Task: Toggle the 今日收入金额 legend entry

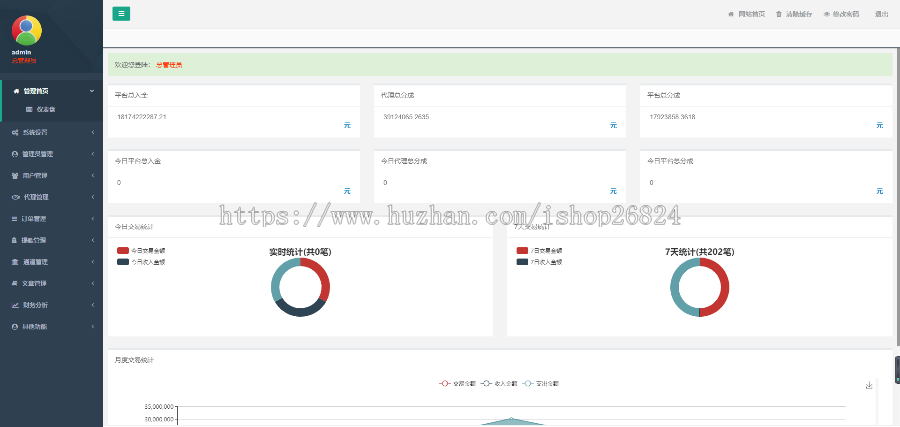Action: coord(141,262)
